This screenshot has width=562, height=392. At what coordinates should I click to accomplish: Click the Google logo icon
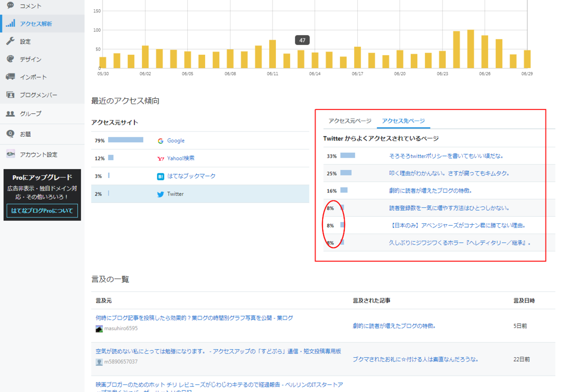coord(161,141)
